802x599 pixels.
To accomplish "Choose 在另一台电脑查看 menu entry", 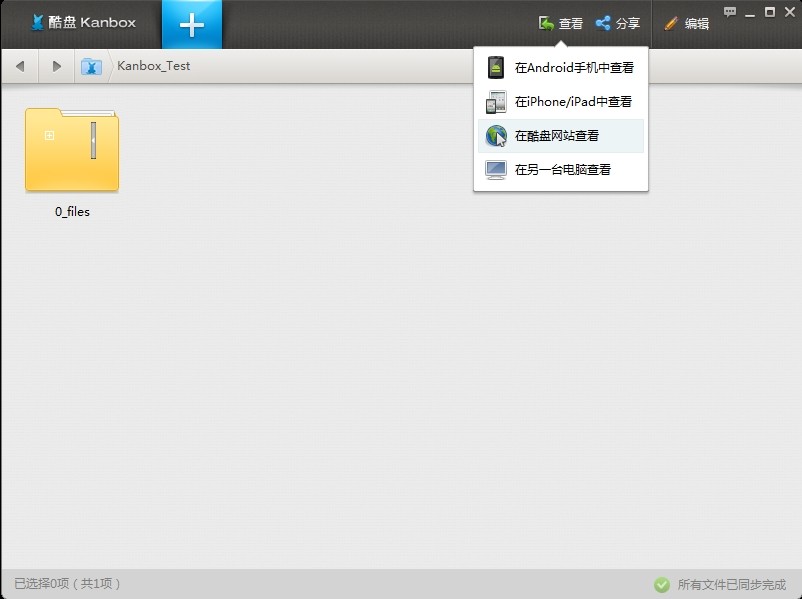I will (561, 169).
